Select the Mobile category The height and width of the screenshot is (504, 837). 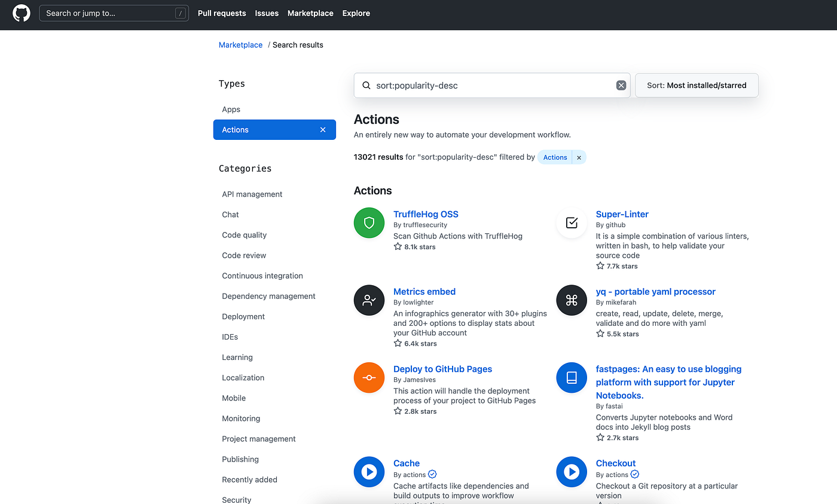click(234, 398)
